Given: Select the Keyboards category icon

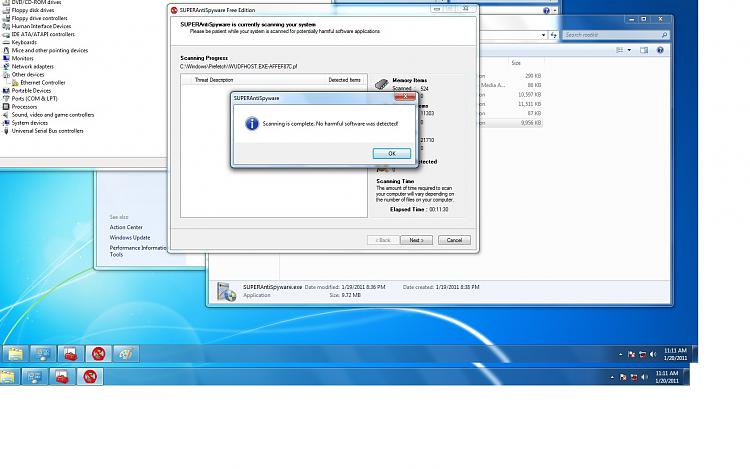Looking at the screenshot, I should tap(6, 42).
